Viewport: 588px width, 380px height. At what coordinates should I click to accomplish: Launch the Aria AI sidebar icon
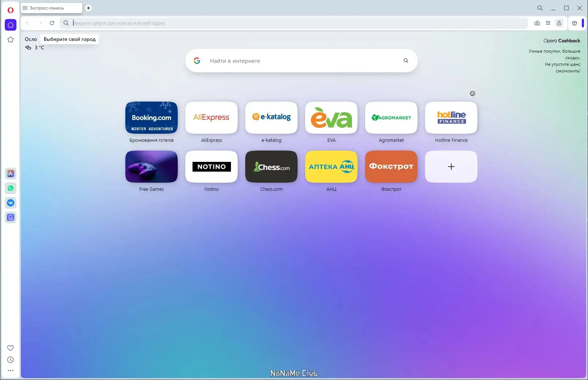pos(11,174)
